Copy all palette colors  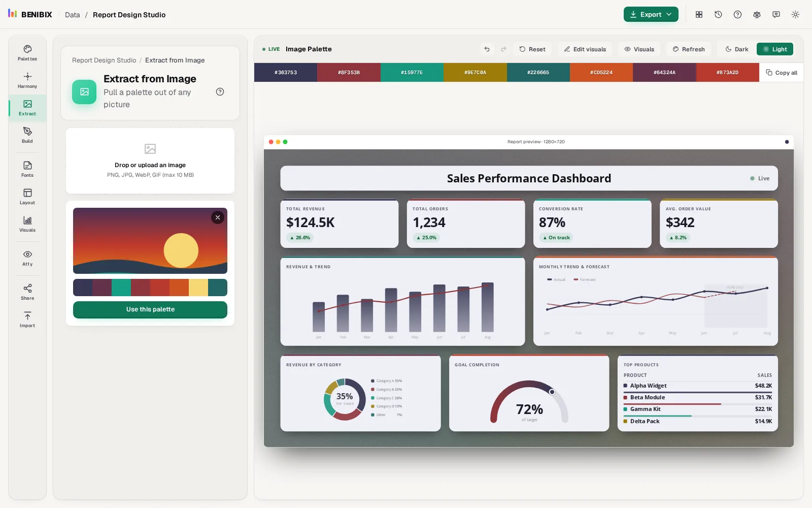click(x=782, y=73)
